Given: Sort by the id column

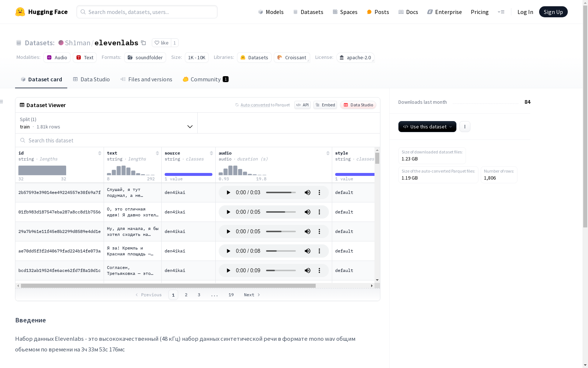Looking at the screenshot, I should tap(100, 153).
